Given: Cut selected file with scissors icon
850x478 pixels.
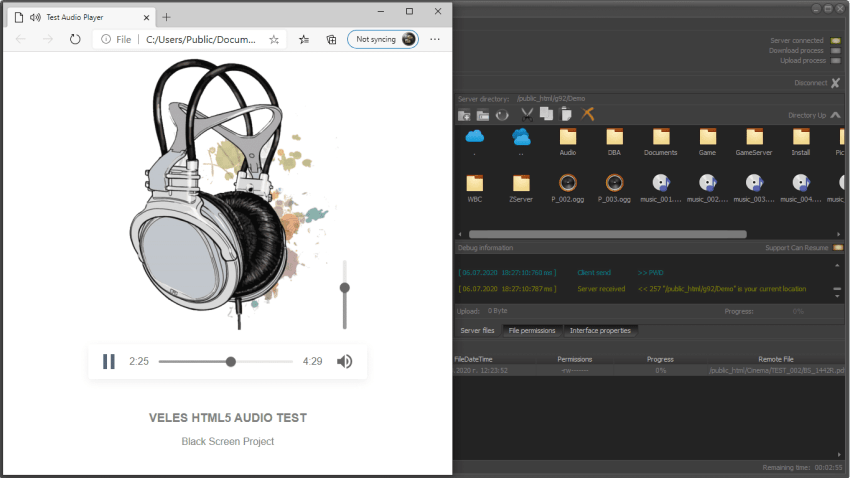Looking at the screenshot, I should [x=527, y=114].
